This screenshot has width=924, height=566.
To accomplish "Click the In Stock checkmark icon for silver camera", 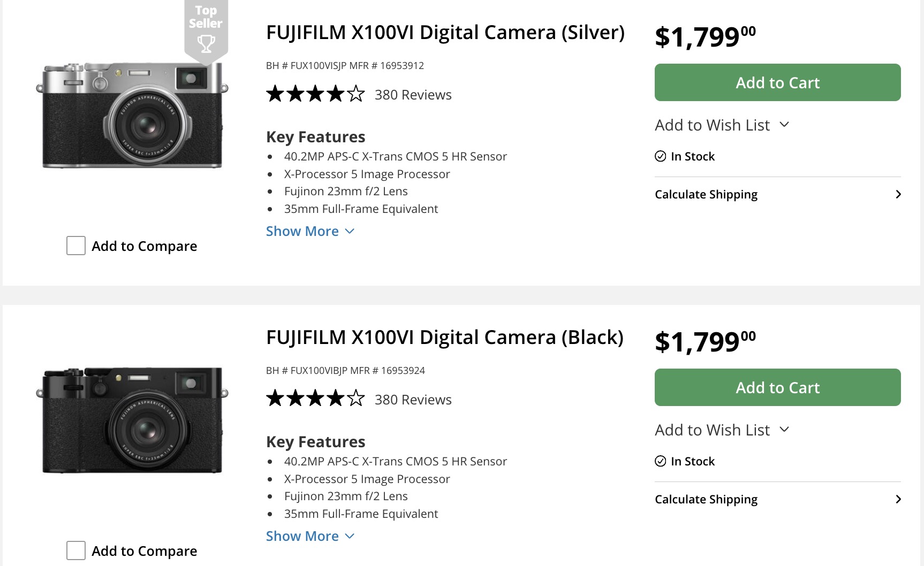I will point(660,156).
